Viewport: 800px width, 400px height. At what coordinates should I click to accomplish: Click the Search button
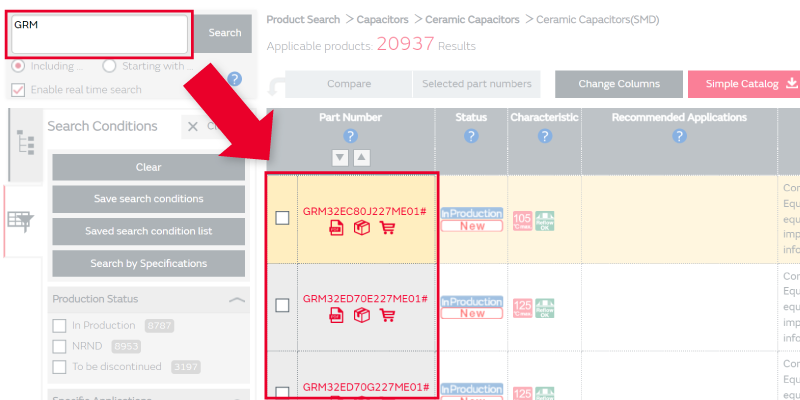click(224, 33)
